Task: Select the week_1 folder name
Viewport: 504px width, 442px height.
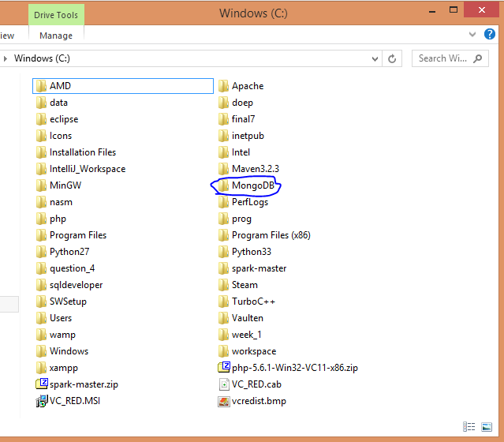Action: point(247,335)
